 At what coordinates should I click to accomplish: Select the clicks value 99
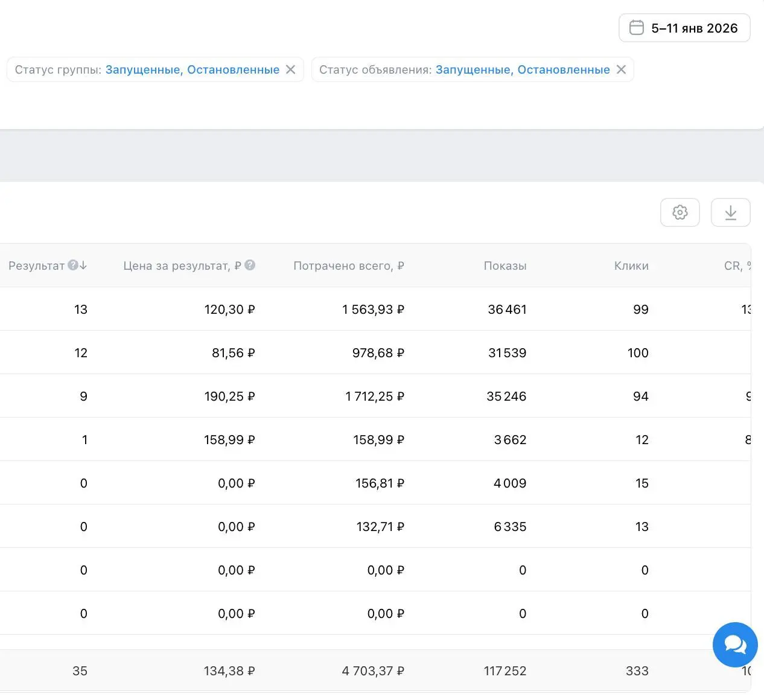641,310
